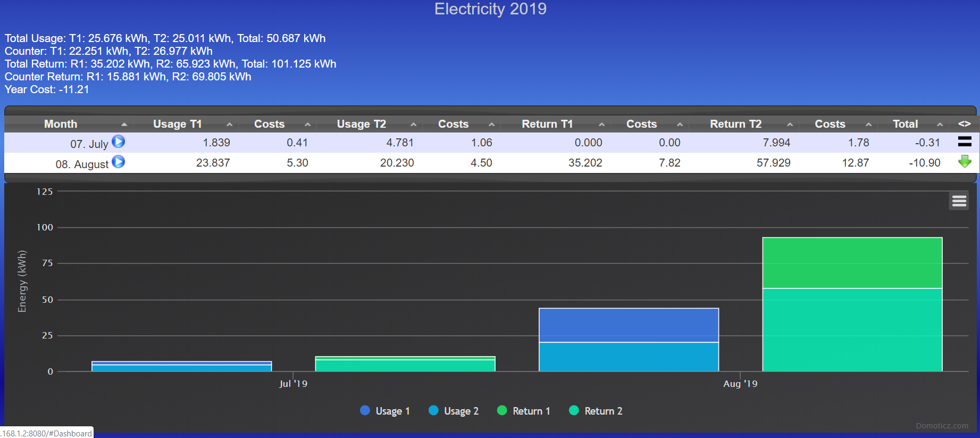Click the 08. August row label
This screenshot has width=980, height=438.
(x=82, y=164)
